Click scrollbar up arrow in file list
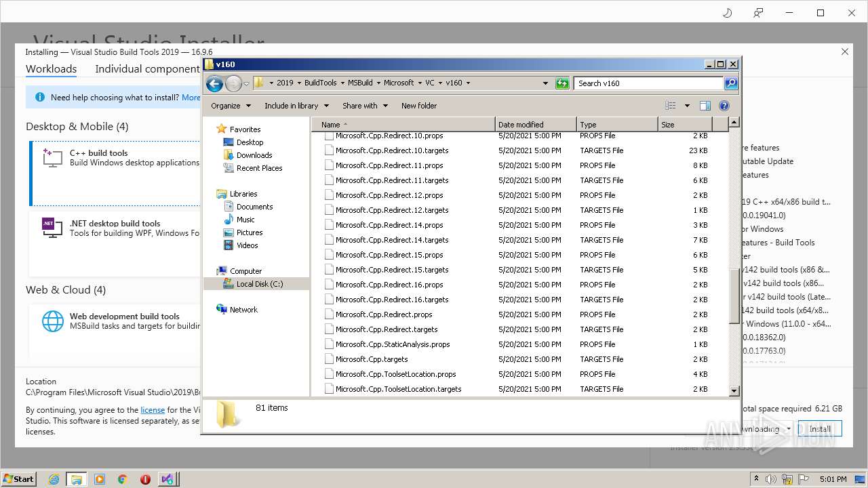868x488 pixels. (x=734, y=123)
